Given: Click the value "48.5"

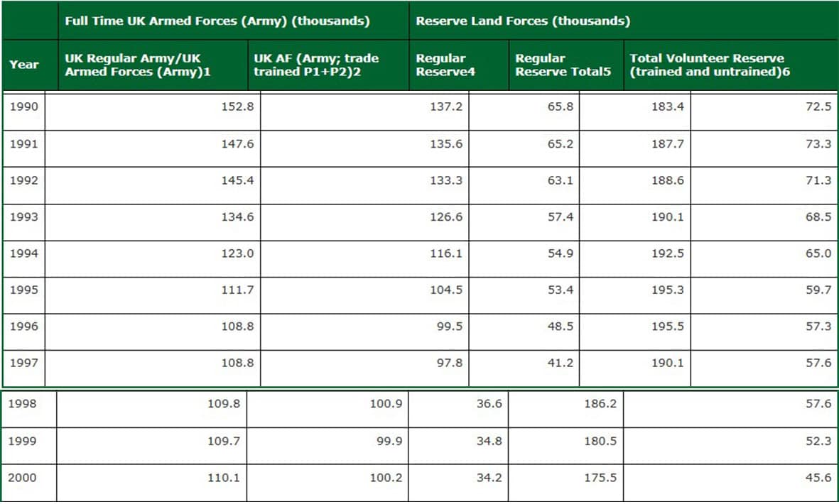Looking at the screenshot, I should (x=561, y=326).
